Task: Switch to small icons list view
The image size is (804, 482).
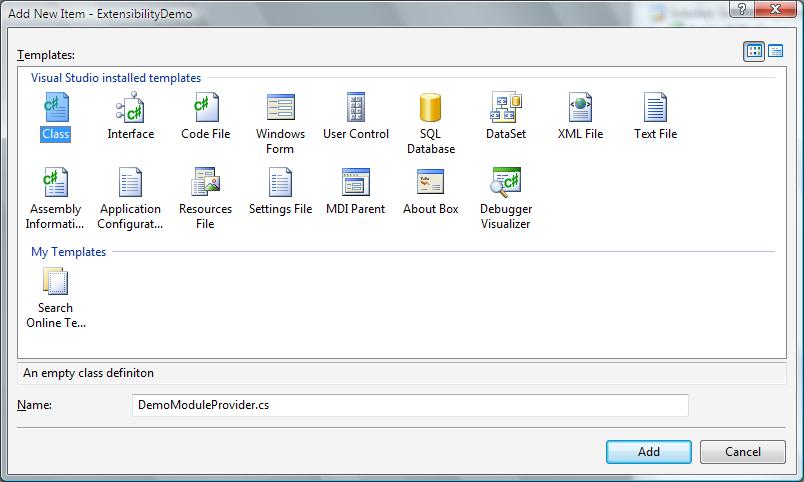Action: point(775,51)
